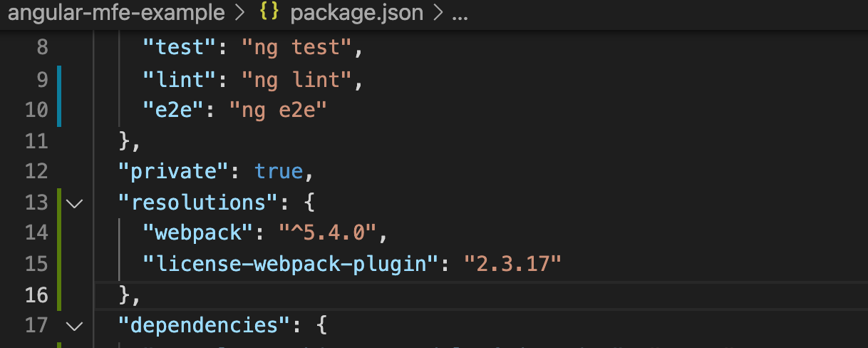Screen dimensions: 868x348
Task: Click line number 16 in gutter
Action: pyautogui.click(x=34, y=295)
